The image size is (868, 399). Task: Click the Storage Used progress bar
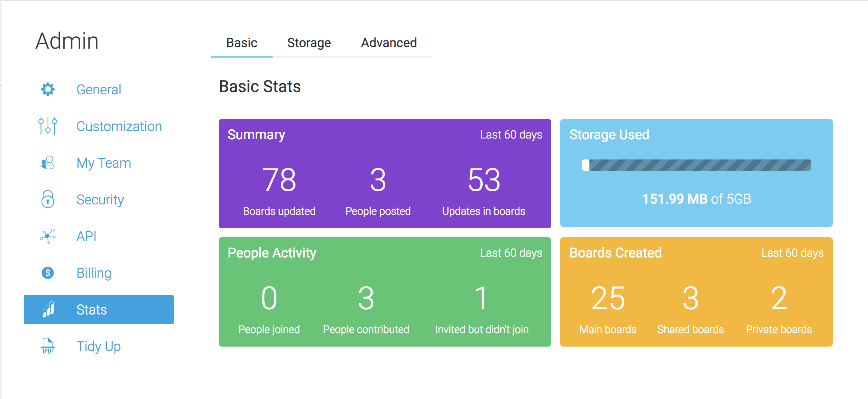[696, 165]
